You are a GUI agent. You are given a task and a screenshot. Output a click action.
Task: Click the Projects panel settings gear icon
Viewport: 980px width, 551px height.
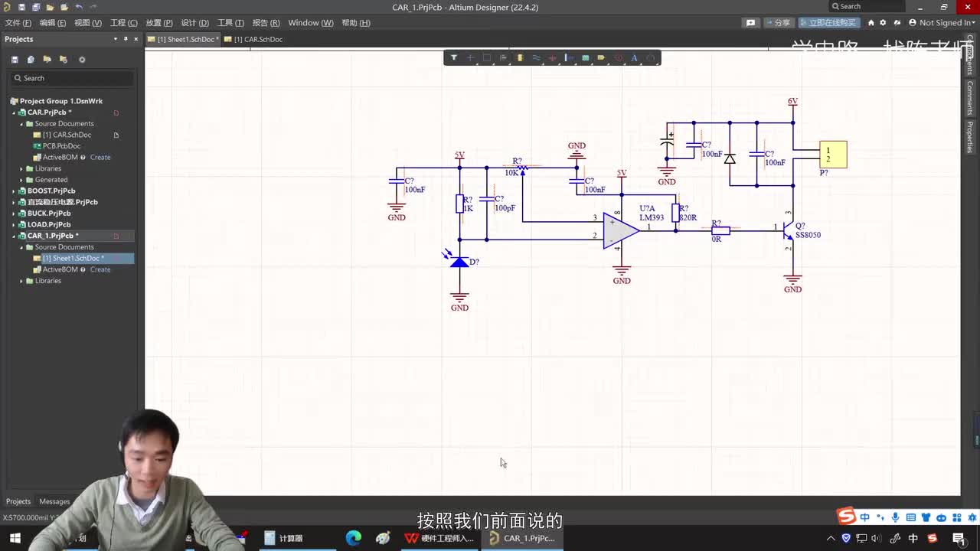point(82,60)
